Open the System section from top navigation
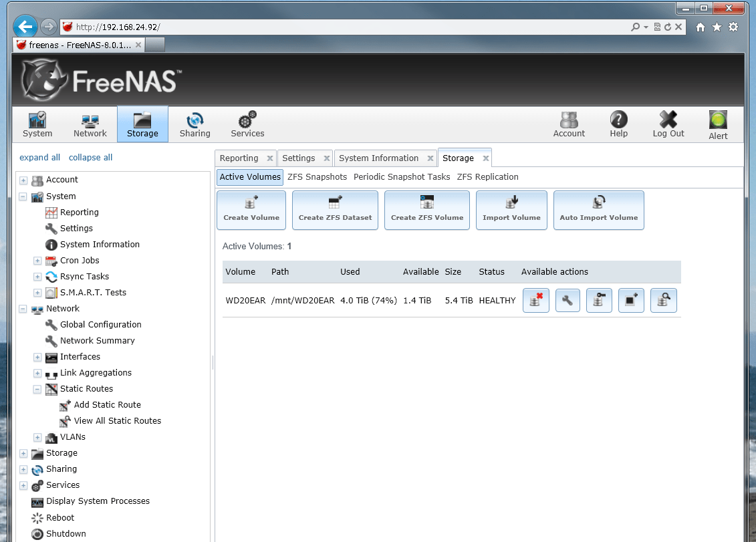Viewport: 756px width, 542px height. pyautogui.click(x=37, y=124)
